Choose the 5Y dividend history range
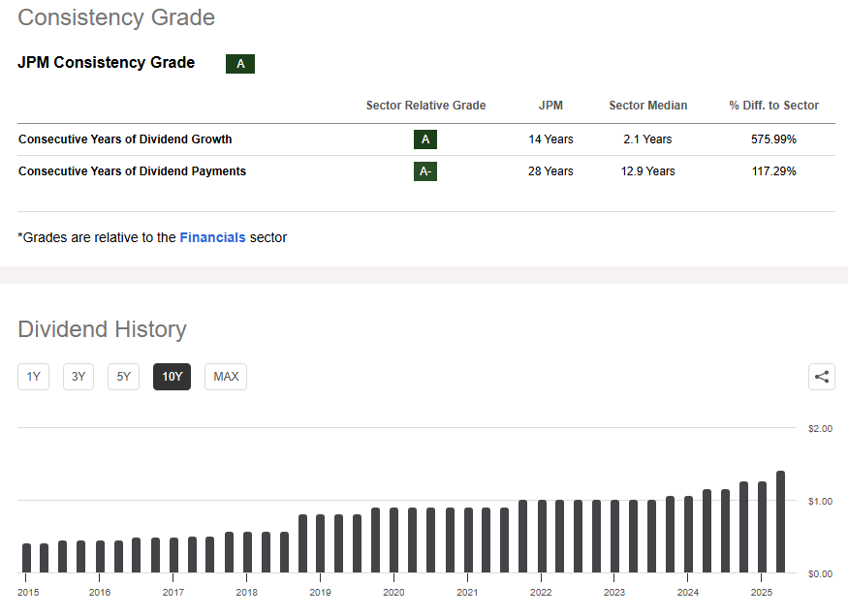 123,377
